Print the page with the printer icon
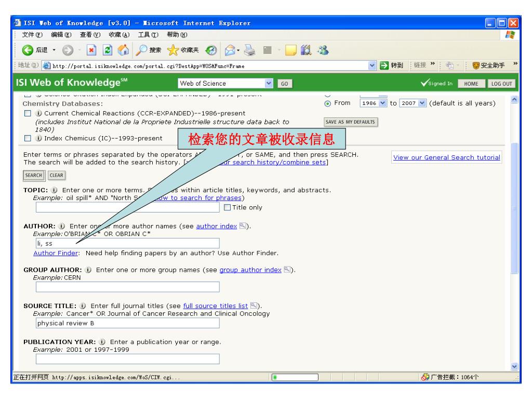The width and height of the screenshot is (532, 399). pos(250,50)
